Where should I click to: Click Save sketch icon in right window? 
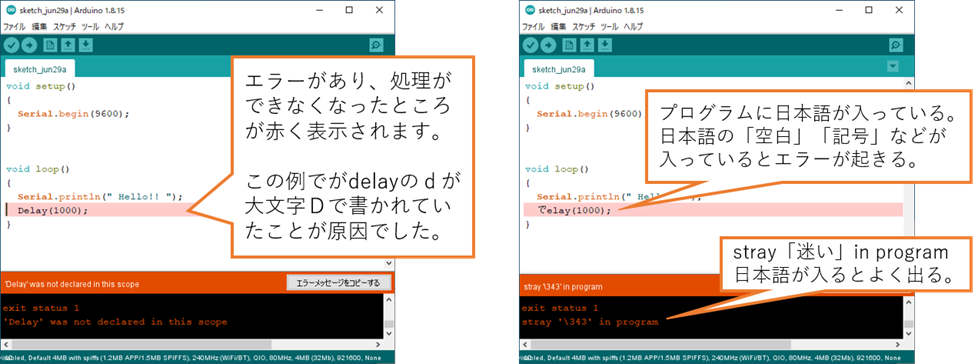pos(605,45)
